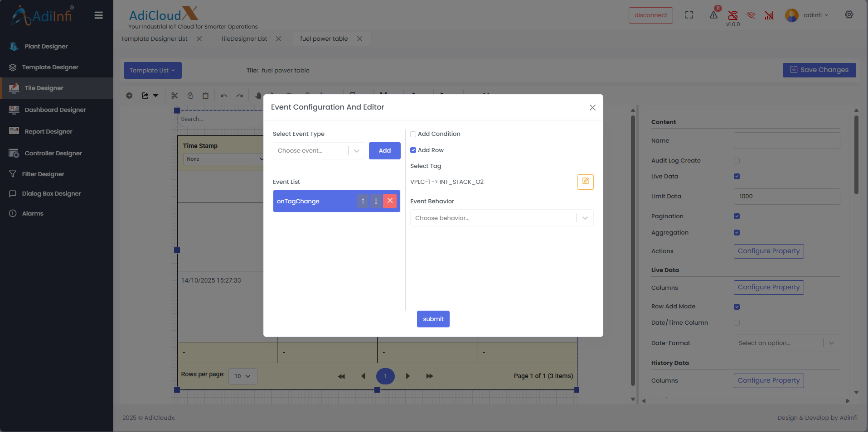Uncheck the Add Row checkbox

[413, 150]
